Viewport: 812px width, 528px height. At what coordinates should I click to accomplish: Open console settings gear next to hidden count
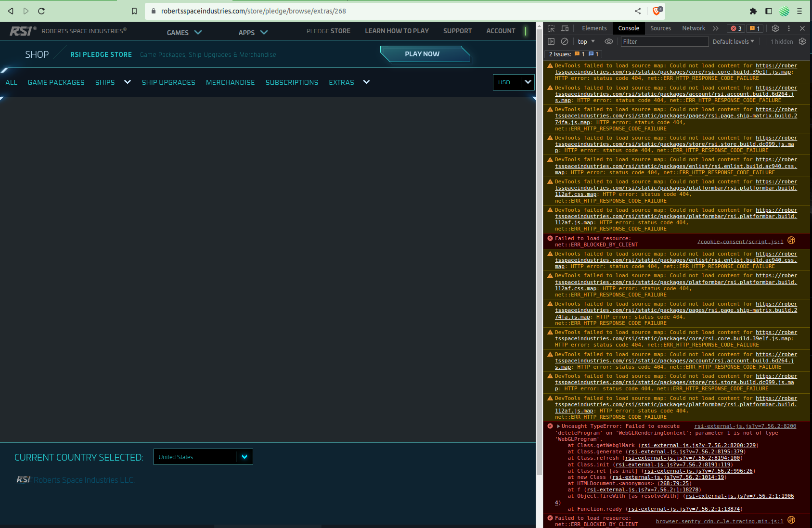[802, 41]
